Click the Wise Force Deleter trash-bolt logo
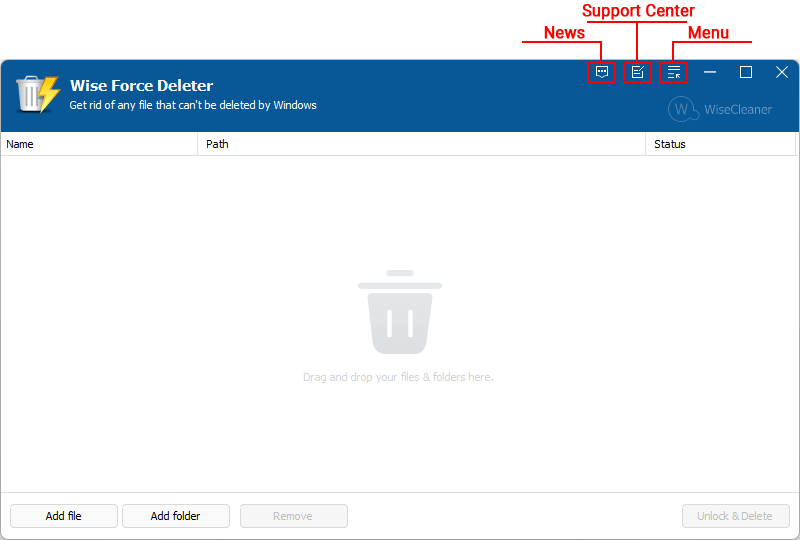Viewport: 800px width, 540px height. tap(38, 94)
